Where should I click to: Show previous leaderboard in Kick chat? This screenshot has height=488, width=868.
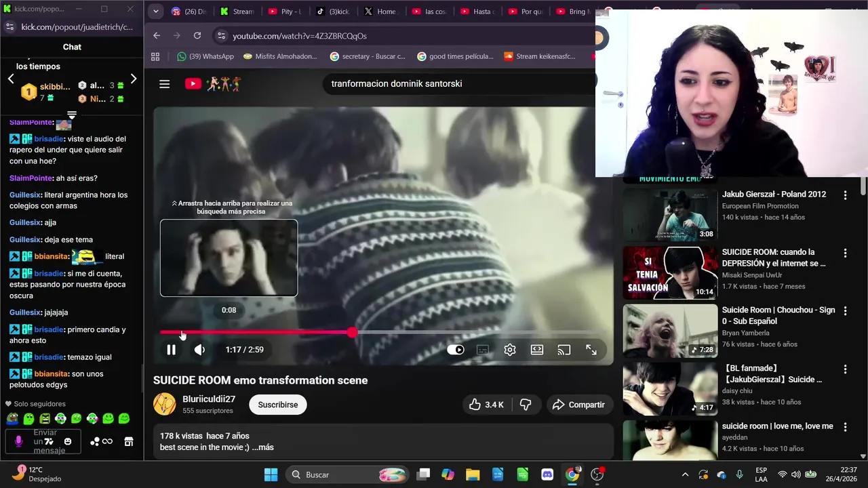[x=11, y=79]
